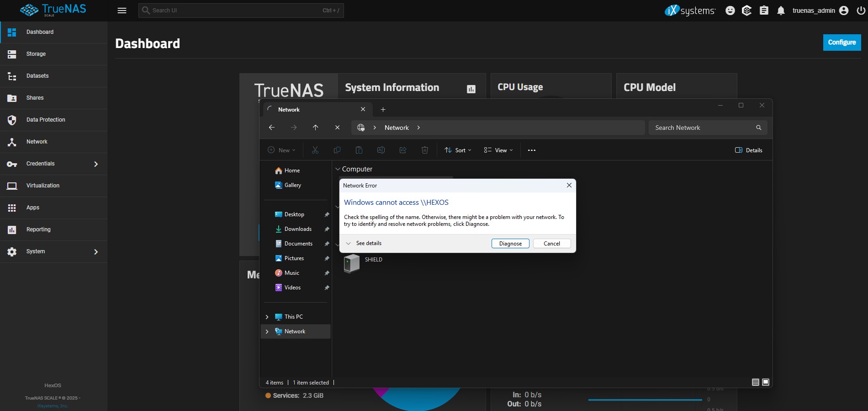Expand This PC tree node
The width and height of the screenshot is (868, 411).
pyautogui.click(x=267, y=317)
